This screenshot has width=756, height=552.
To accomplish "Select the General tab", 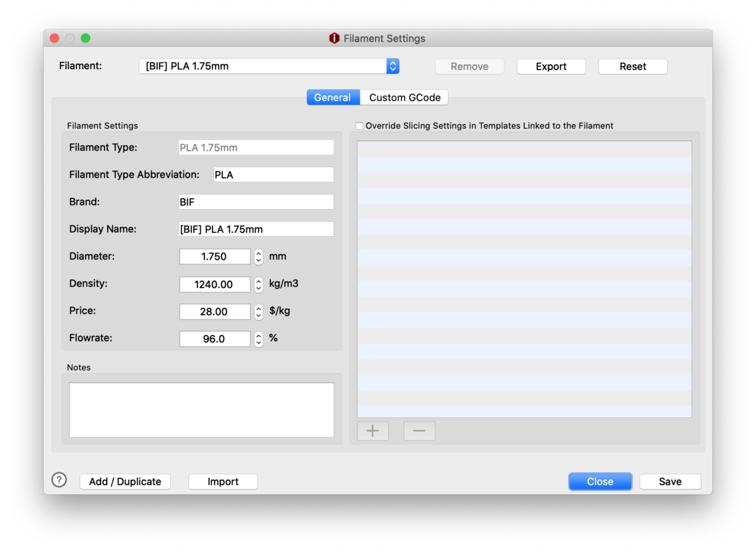I will click(x=333, y=97).
